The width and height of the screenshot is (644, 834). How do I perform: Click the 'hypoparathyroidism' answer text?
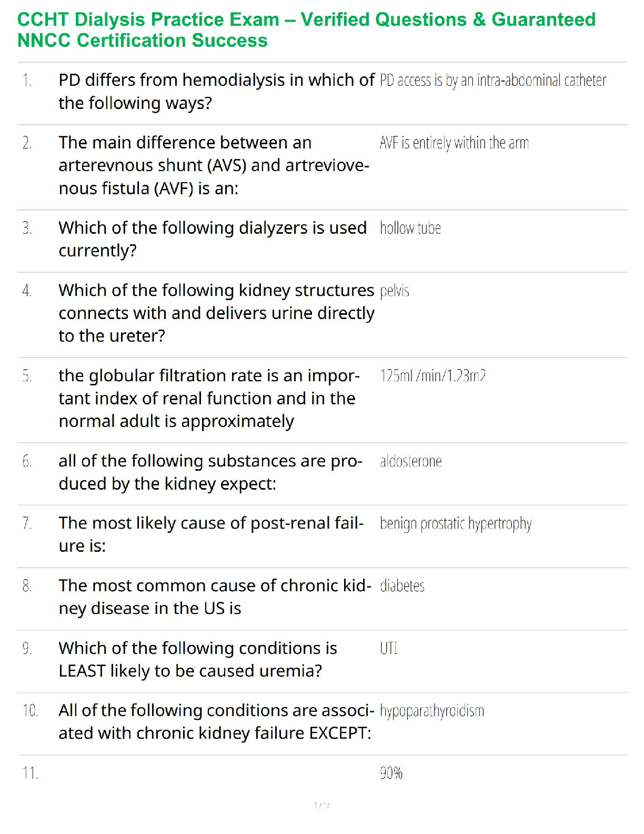432,711
